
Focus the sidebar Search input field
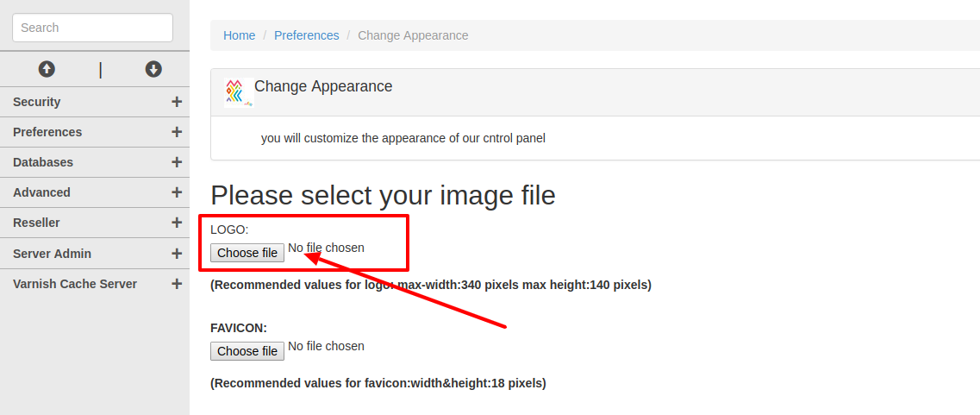coord(92,28)
